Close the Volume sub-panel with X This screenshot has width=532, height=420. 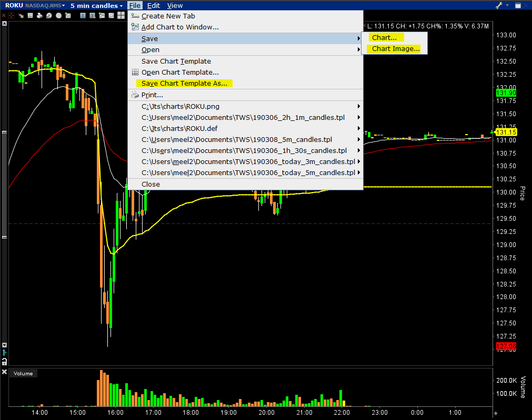4,372
